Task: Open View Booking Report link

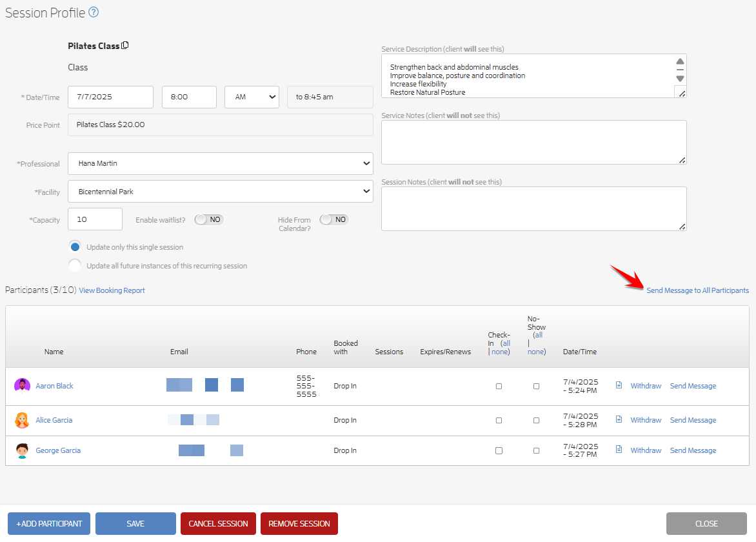Action: pyautogui.click(x=112, y=290)
